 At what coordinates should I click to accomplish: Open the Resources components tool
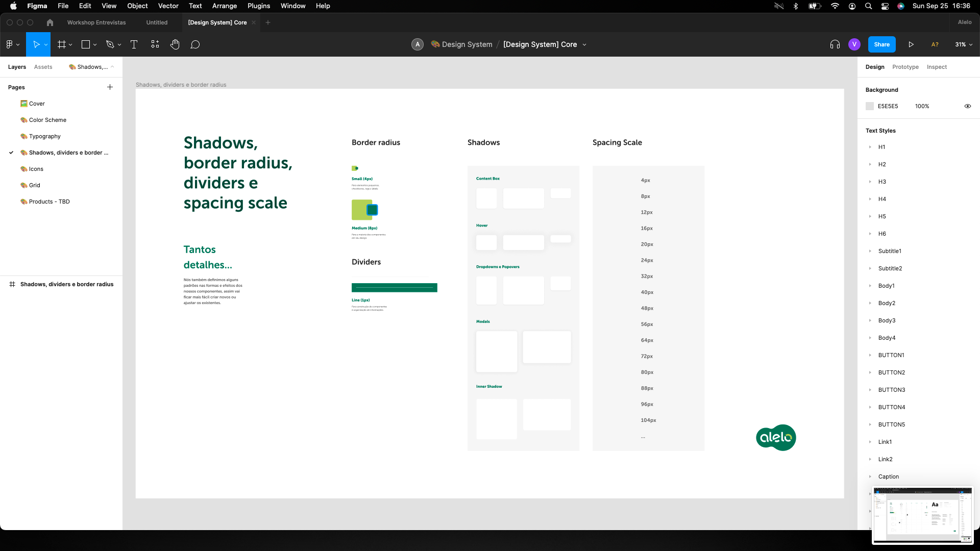pos(155,44)
